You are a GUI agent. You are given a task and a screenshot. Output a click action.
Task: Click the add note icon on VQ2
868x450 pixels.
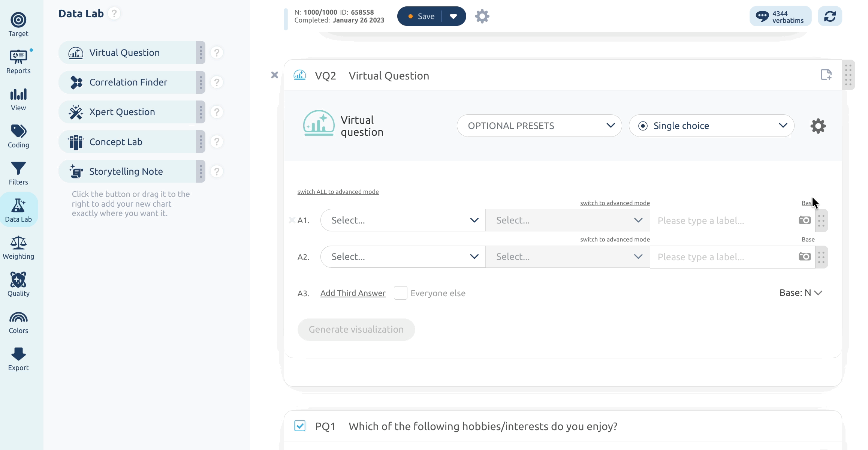coord(826,75)
